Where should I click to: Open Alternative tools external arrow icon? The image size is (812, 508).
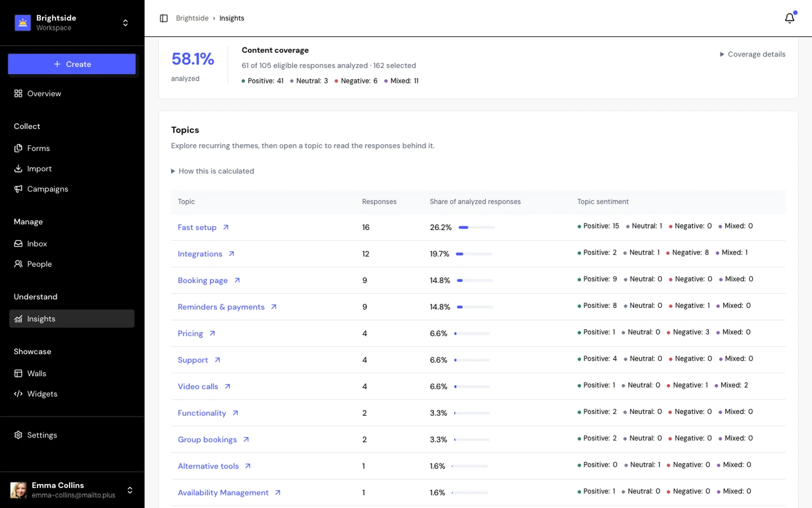click(x=248, y=466)
